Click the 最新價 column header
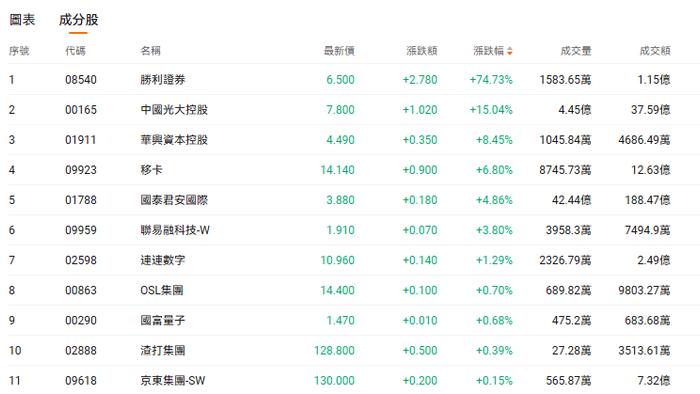 [339, 51]
